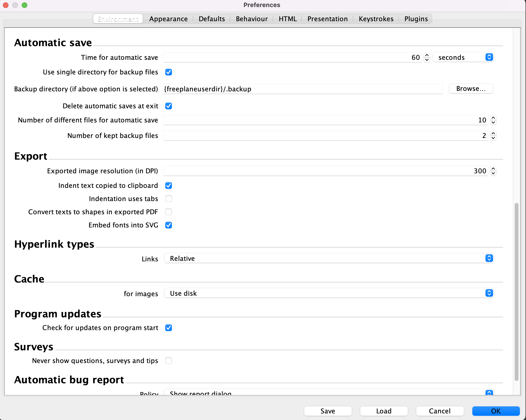The width and height of the screenshot is (526, 420).
Task: Increase number of kept backup files
Action: click(493, 133)
